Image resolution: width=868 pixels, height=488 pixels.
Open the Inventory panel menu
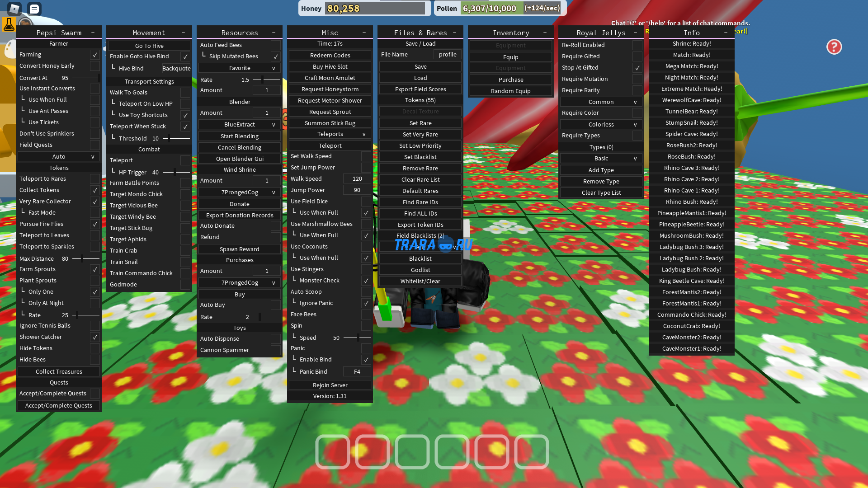click(511, 32)
